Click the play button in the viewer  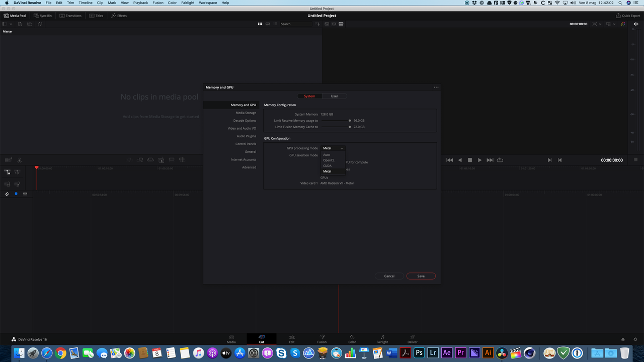(x=479, y=160)
